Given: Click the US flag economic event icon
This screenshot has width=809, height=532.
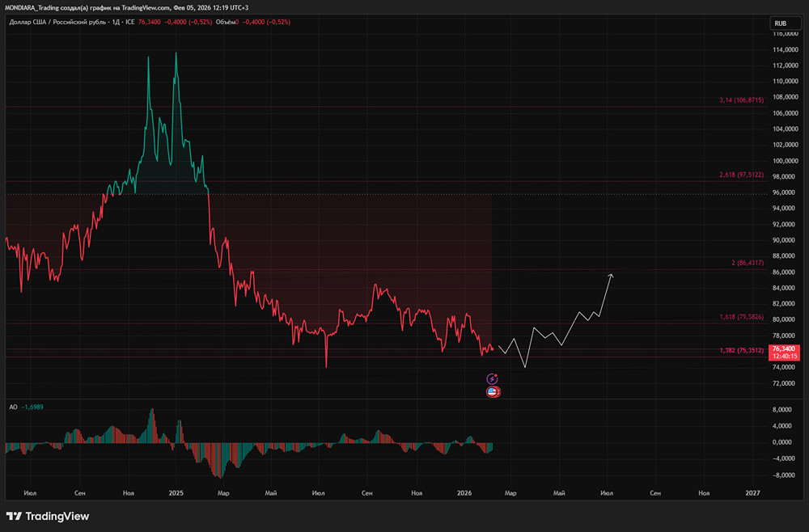Looking at the screenshot, I should pos(493,392).
